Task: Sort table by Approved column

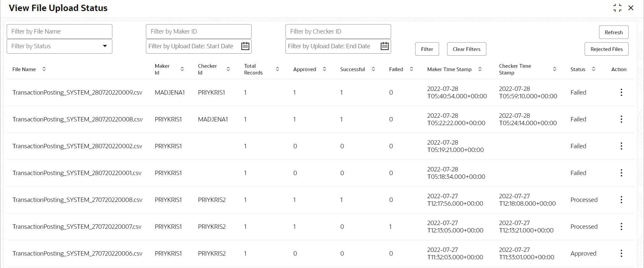Action: (x=324, y=69)
